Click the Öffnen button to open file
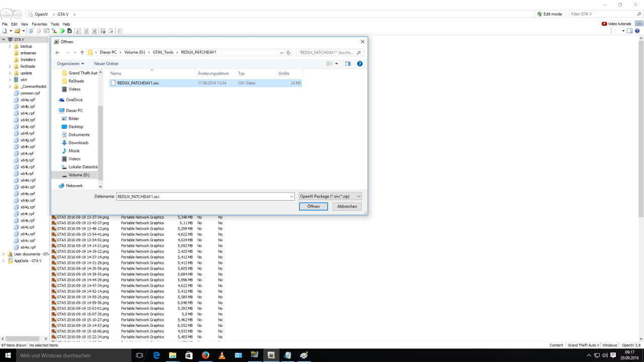Image resolution: width=644 pixels, height=362 pixels. [313, 207]
